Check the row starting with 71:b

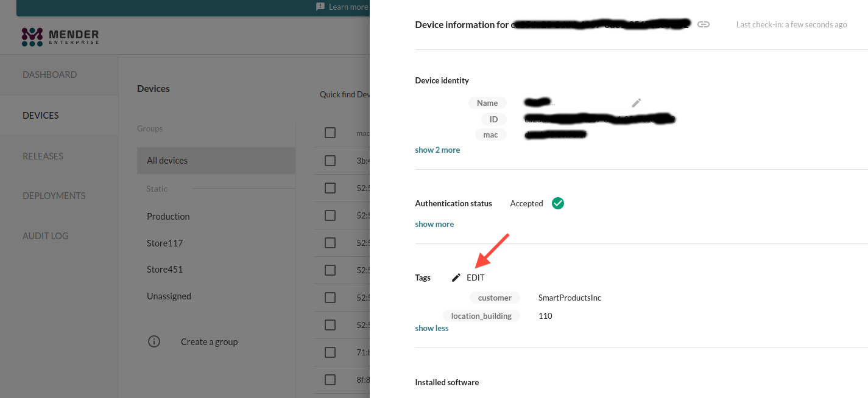pos(330,352)
